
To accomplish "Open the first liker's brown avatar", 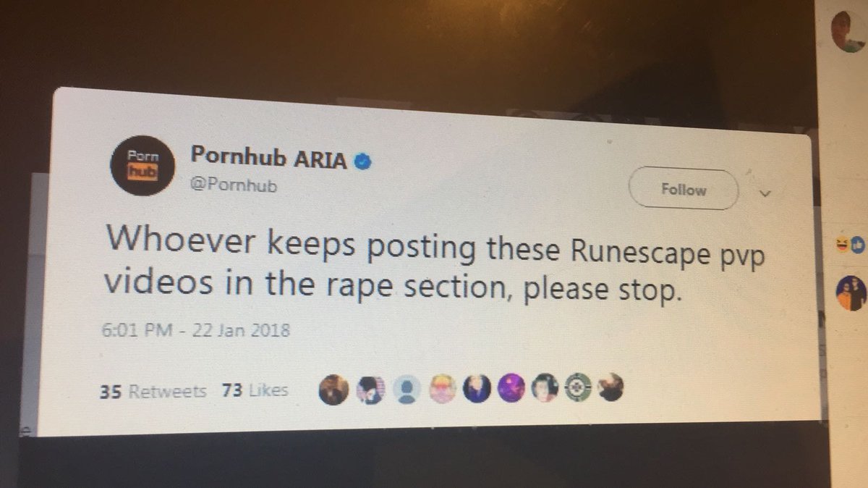I will [333, 390].
